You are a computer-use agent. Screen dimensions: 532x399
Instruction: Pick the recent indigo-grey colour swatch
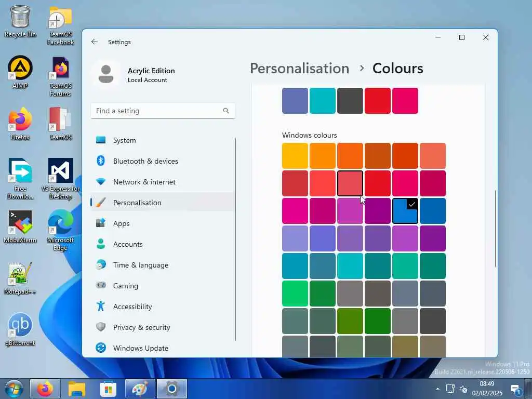295,101
